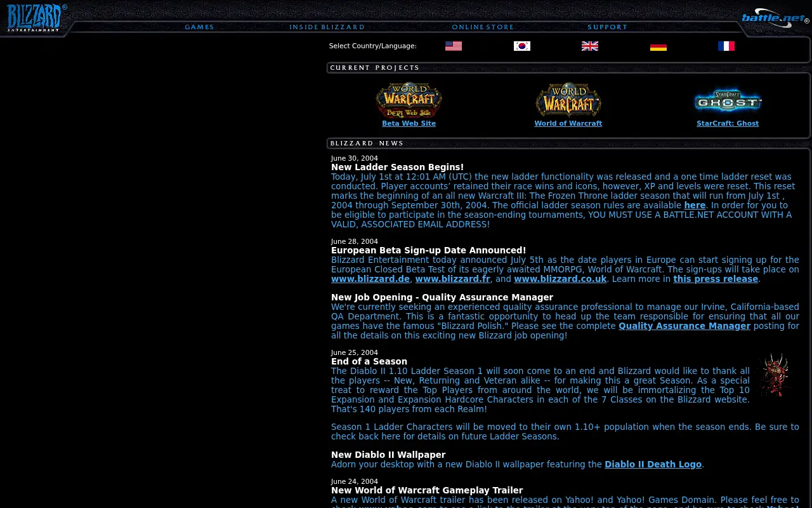Choose the French flag
The width and height of the screenshot is (812, 508).
(x=726, y=46)
